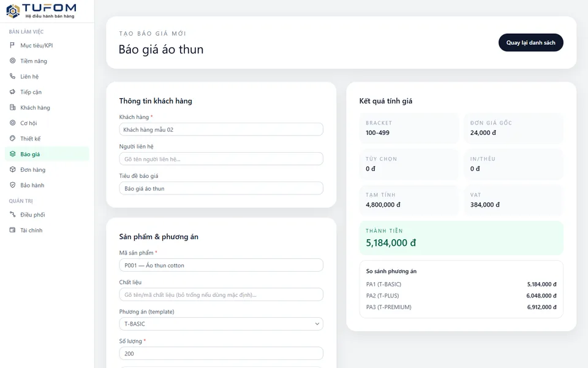Click the phone icon beside Liên hệ
Viewport: 588px width, 368px height.
click(12, 76)
